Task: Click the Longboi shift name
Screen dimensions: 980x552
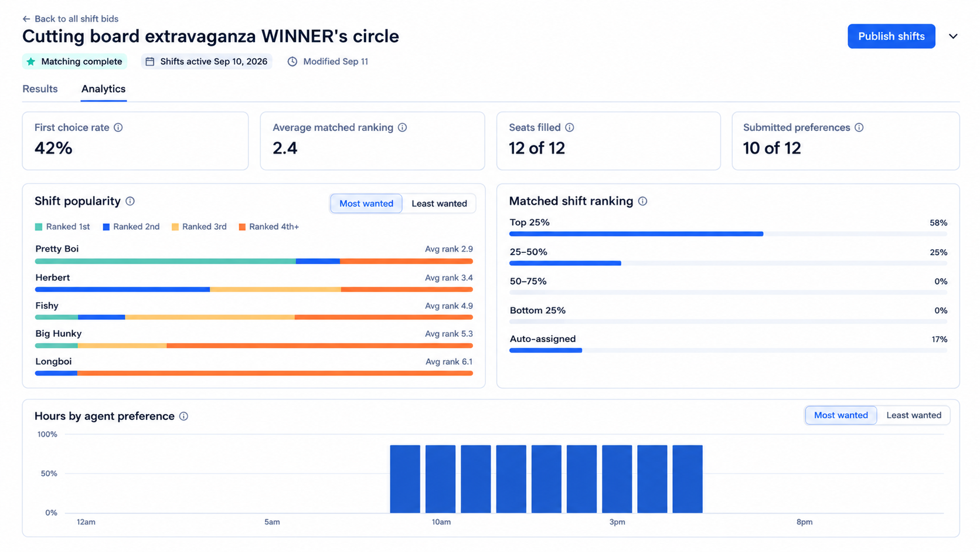Action: pyautogui.click(x=53, y=362)
